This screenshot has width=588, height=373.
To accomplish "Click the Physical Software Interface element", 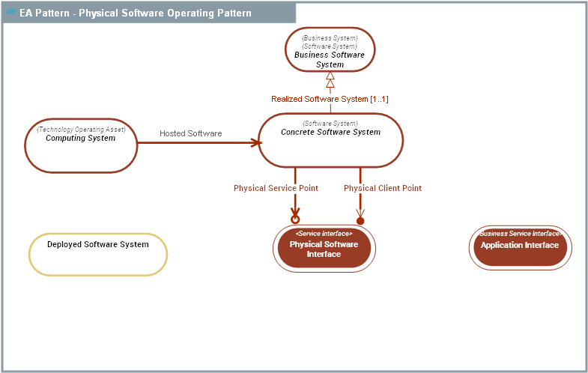I will [324, 249].
